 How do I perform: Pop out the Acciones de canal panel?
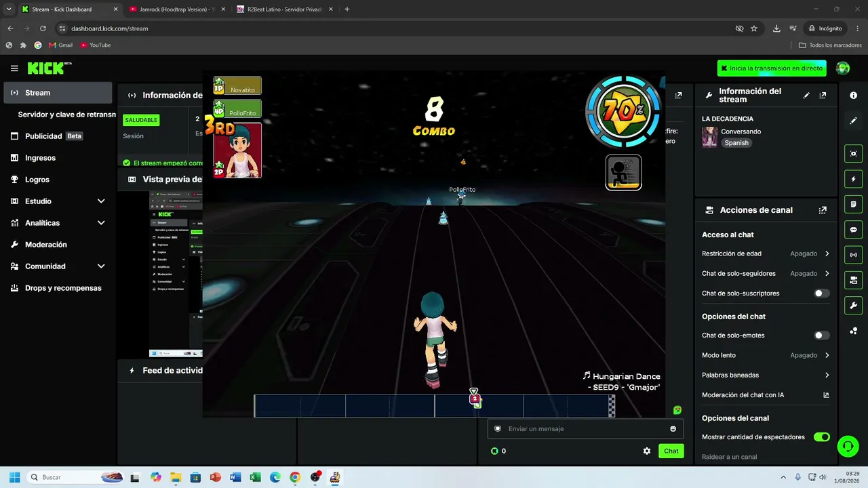tap(823, 210)
